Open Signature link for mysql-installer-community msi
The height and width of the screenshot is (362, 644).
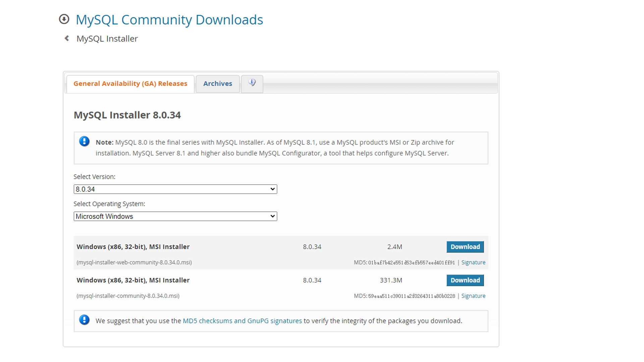pyautogui.click(x=473, y=296)
